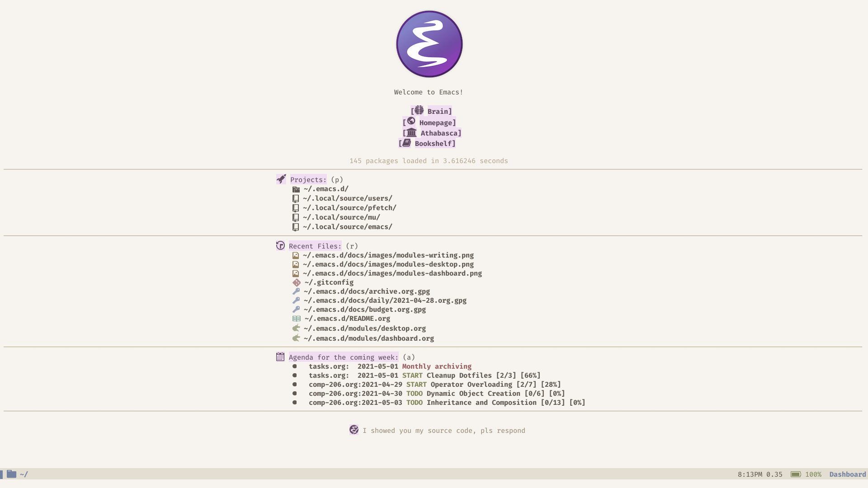Open ~/.local/source/emacs/ project
Screen dimensions: 868x488
coord(347,226)
